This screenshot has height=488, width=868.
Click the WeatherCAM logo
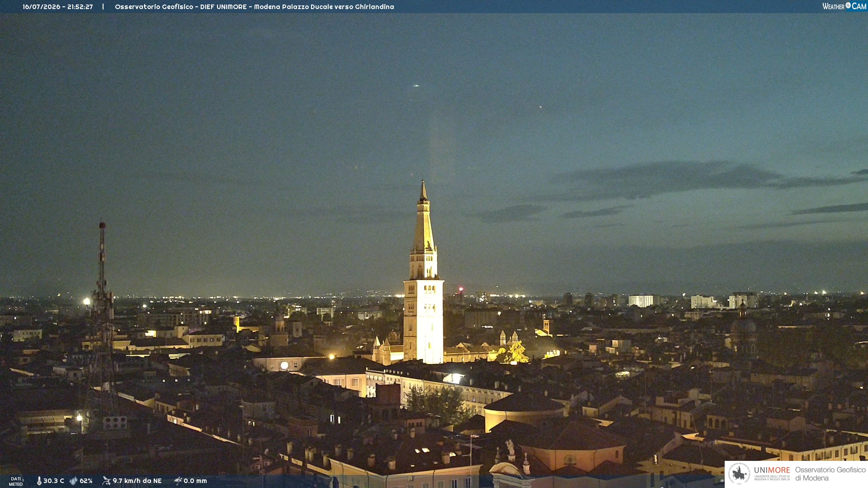pyautogui.click(x=844, y=6)
